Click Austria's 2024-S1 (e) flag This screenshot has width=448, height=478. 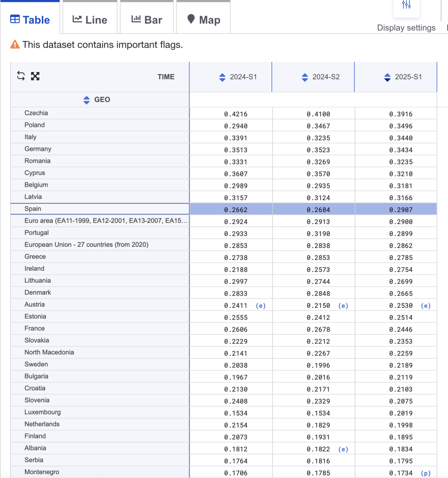point(261,306)
